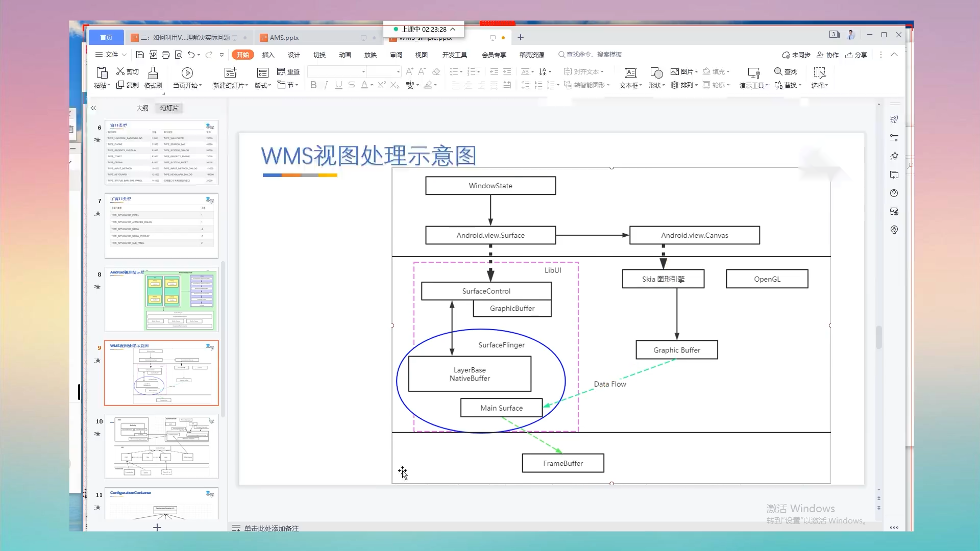This screenshot has height=551, width=980.
Task: Toggle bold formatting button
Action: pos(313,85)
